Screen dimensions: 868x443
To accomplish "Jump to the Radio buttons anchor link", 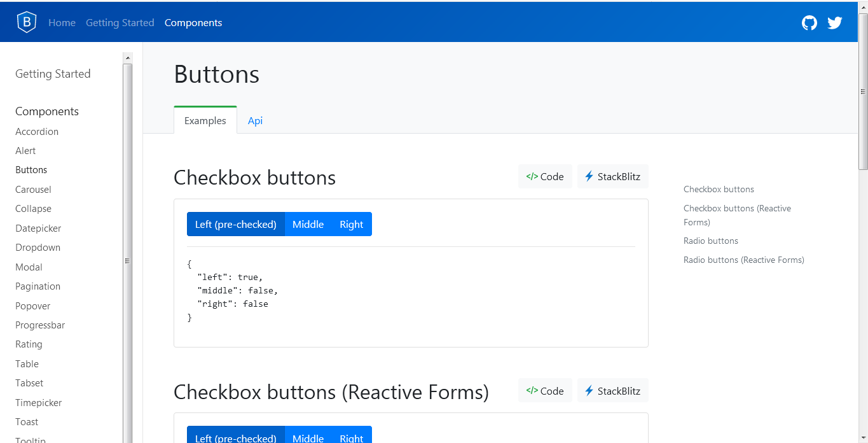I will point(710,241).
